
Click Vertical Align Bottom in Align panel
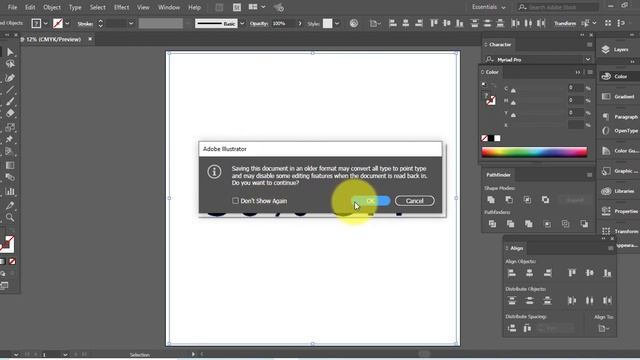point(607,273)
